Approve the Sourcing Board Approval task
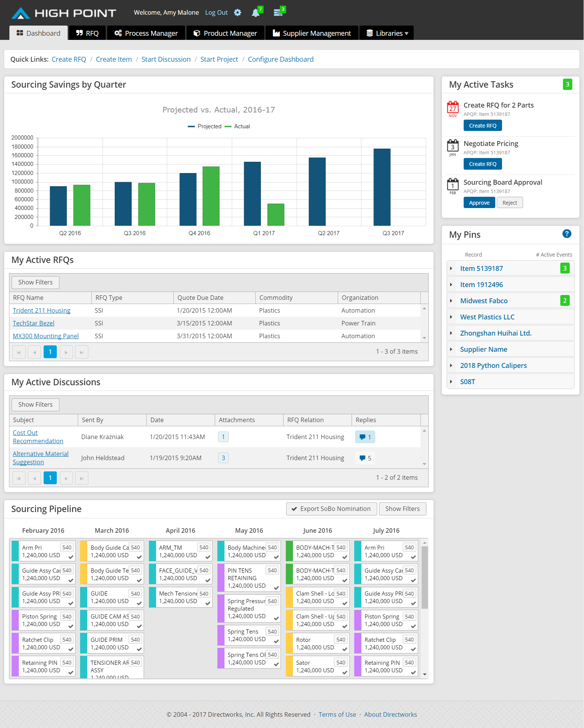This screenshot has height=728, width=584. (x=479, y=203)
